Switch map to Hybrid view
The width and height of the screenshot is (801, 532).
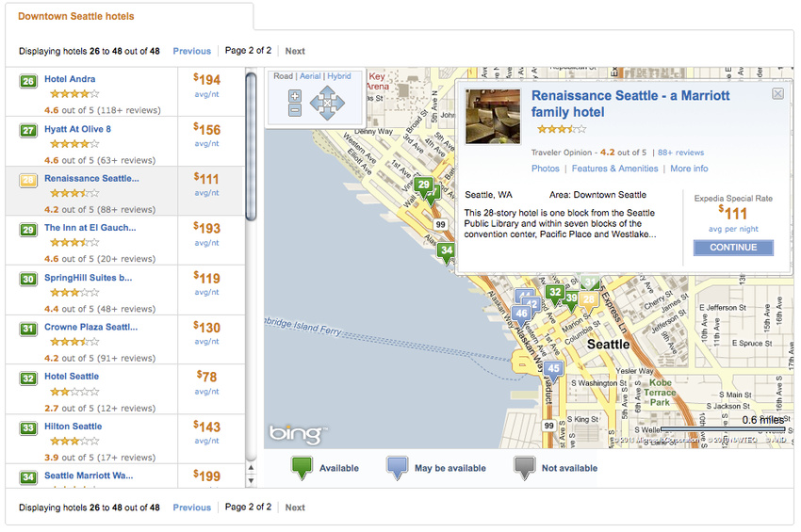[339, 76]
